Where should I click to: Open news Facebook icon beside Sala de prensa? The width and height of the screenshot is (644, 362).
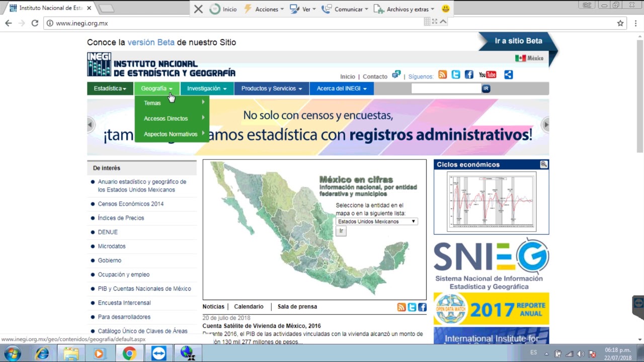click(422, 307)
